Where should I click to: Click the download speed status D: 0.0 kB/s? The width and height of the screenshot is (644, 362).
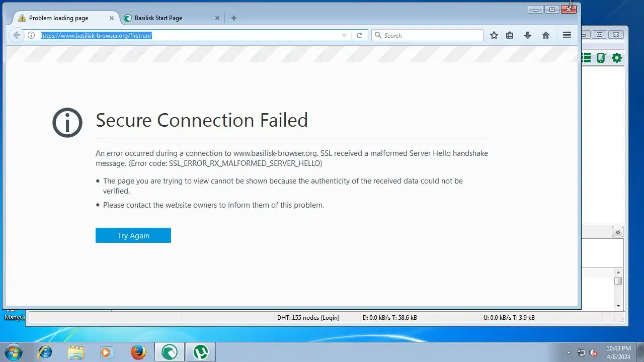tap(390, 318)
